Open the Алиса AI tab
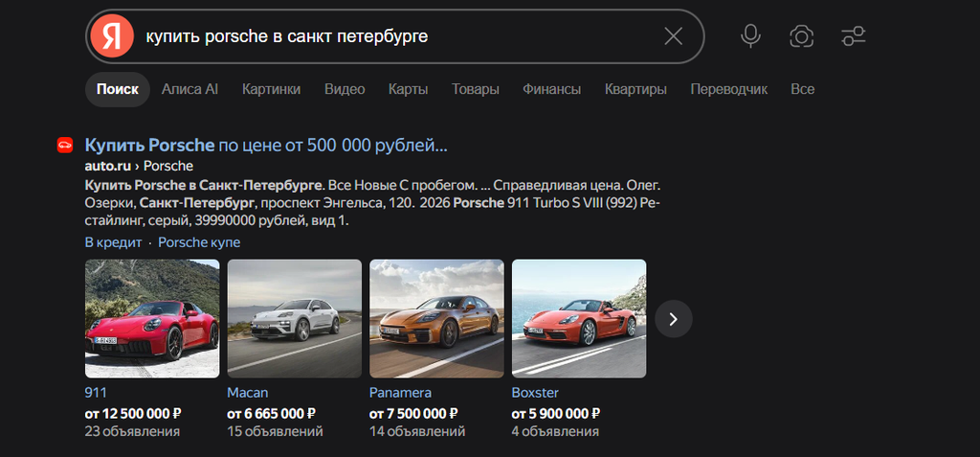980x457 pixels. coord(189,89)
